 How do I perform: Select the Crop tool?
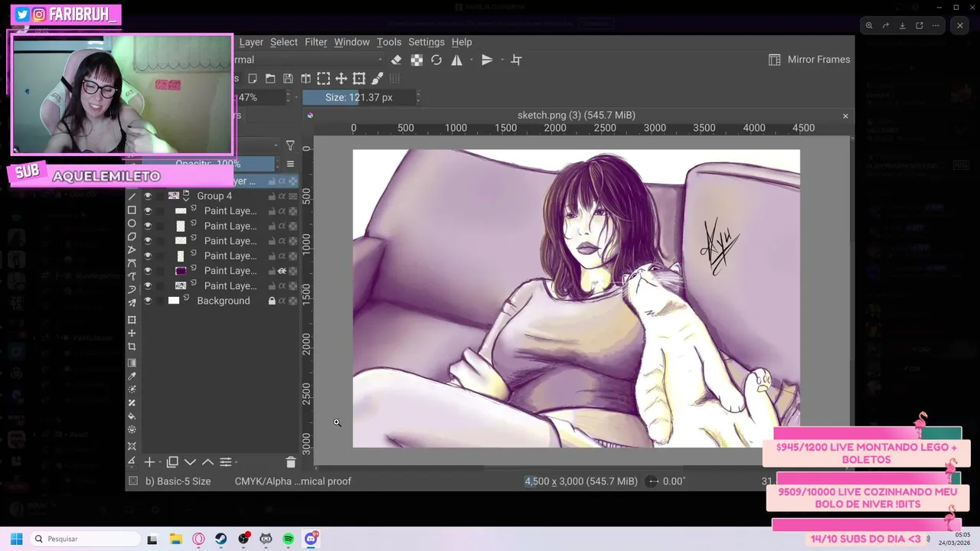pyautogui.click(x=132, y=347)
